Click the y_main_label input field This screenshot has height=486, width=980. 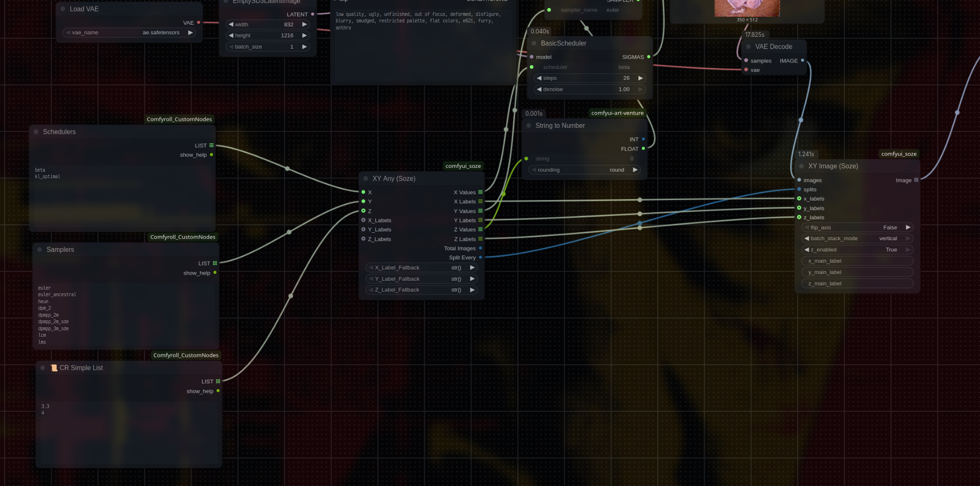(x=857, y=272)
